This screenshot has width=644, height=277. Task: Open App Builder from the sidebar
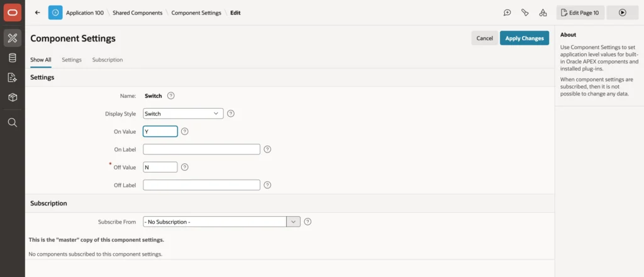click(13, 38)
